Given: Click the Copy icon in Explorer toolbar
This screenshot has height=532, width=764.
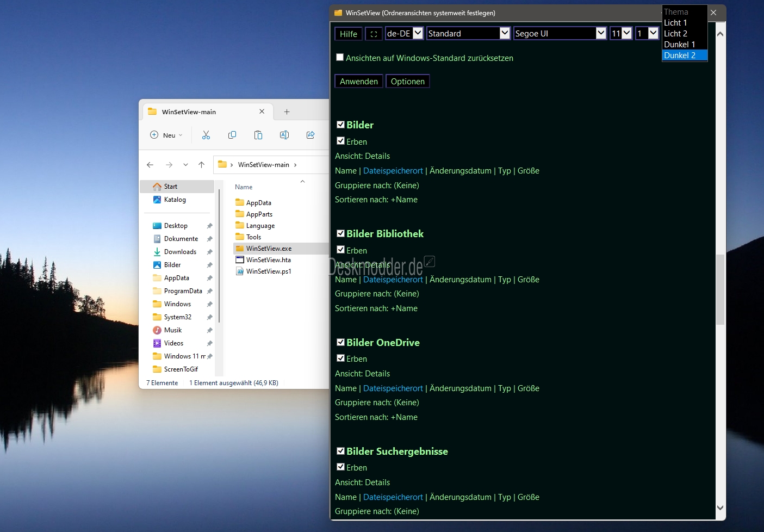Looking at the screenshot, I should [x=232, y=135].
